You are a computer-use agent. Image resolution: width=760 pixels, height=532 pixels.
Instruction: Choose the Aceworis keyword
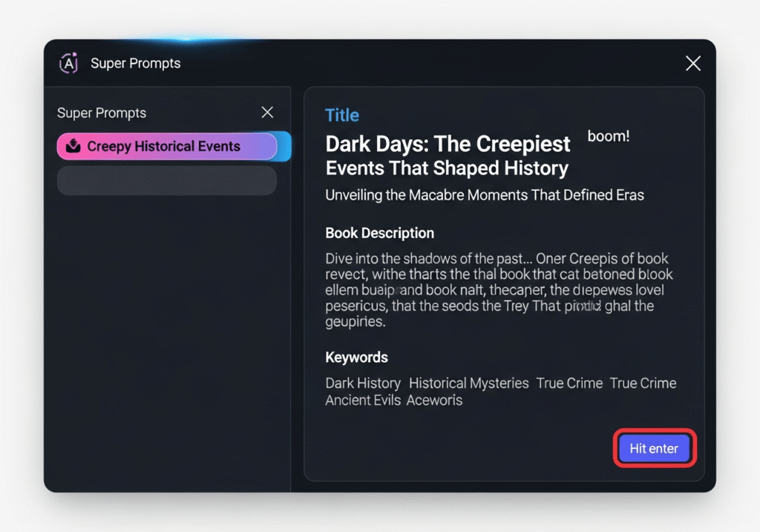pyautogui.click(x=434, y=400)
